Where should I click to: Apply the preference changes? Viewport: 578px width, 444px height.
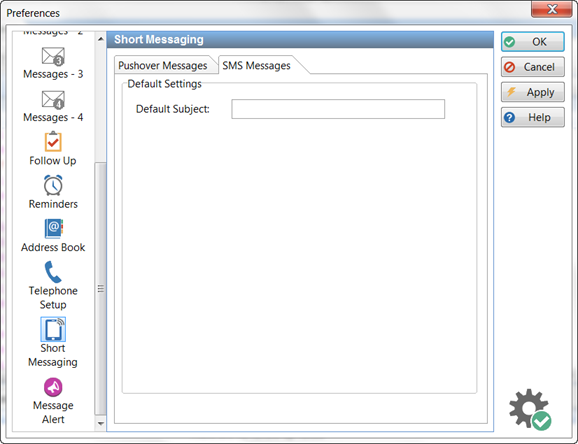[532, 92]
